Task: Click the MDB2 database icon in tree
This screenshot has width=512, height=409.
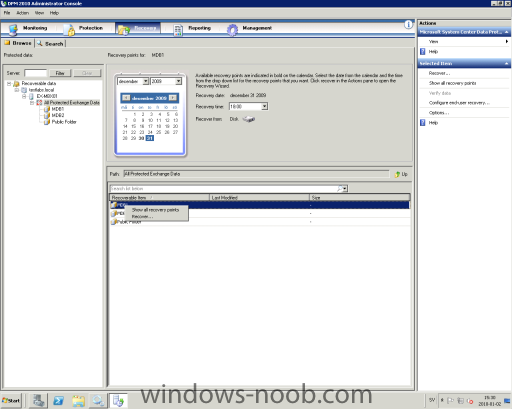Action: click(x=47, y=115)
